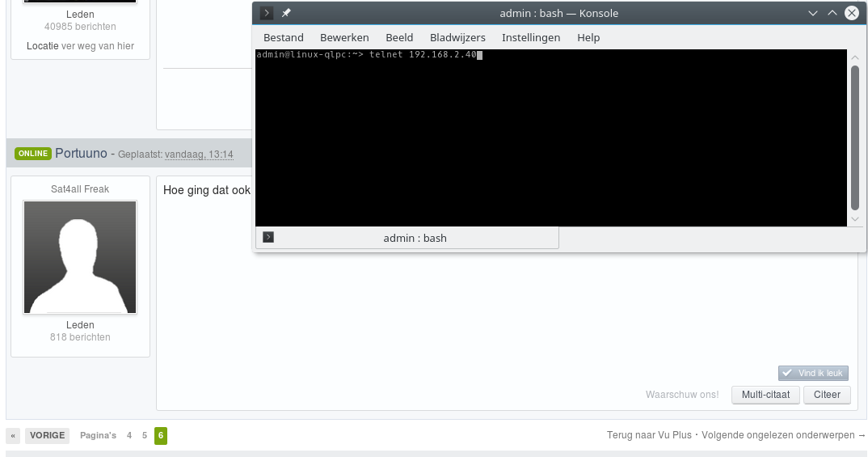Open the Bladwijzers menu in Konsole
The image size is (868, 457).
[457, 38]
